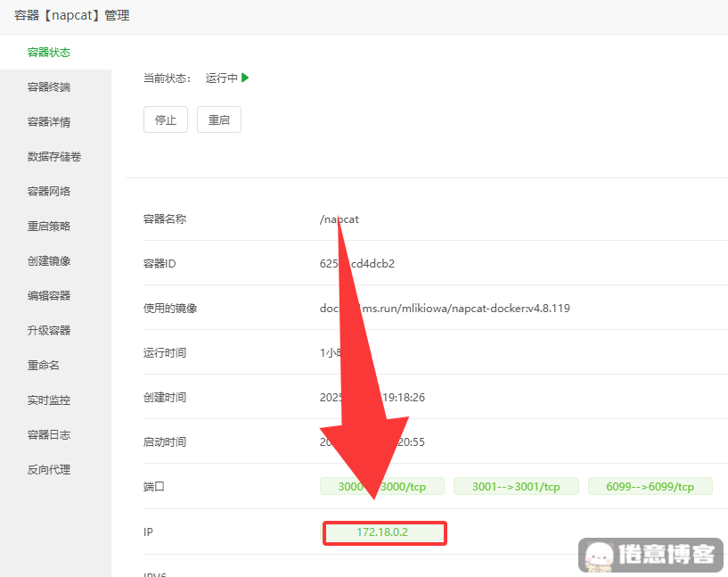This screenshot has width=728, height=577.
Task: Open the 容器状态 tab
Action: [x=49, y=53]
